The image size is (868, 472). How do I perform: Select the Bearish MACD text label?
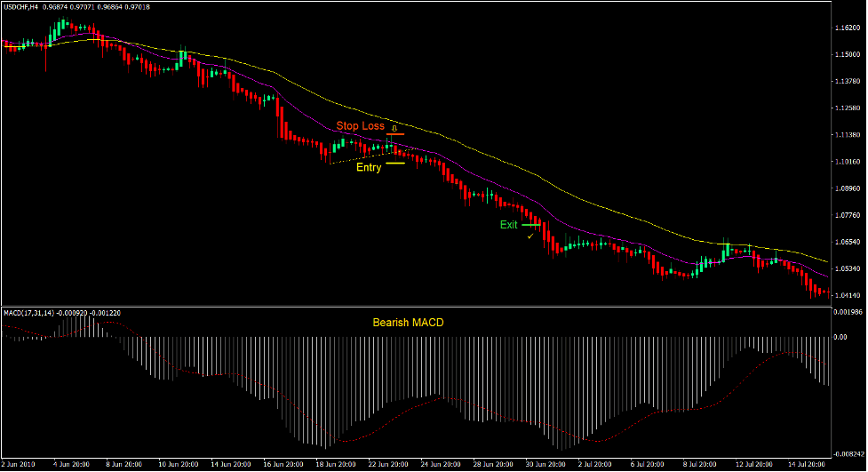click(408, 323)
